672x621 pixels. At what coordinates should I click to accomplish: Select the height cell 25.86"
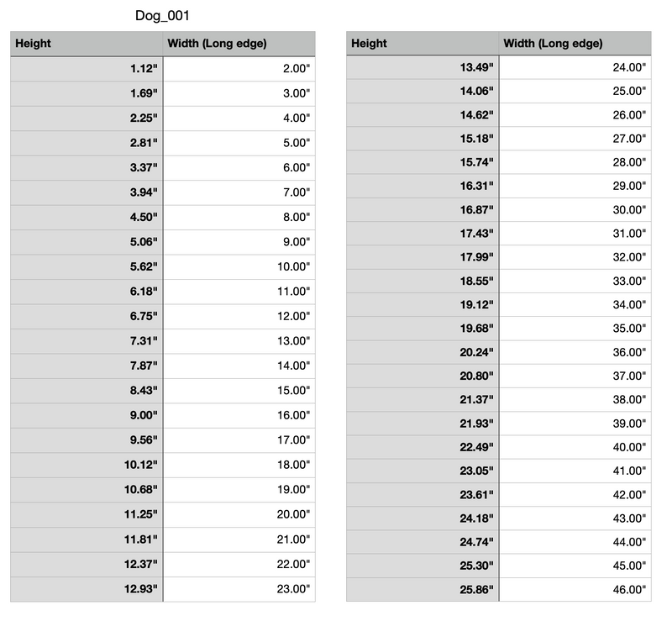pyautogui.click(x=423, y=590)
